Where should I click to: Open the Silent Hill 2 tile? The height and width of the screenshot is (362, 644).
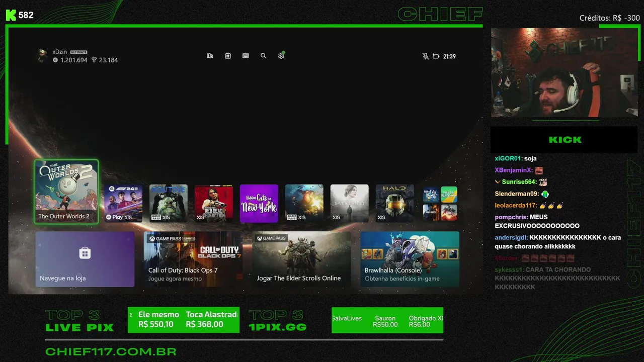pos(350,203)
